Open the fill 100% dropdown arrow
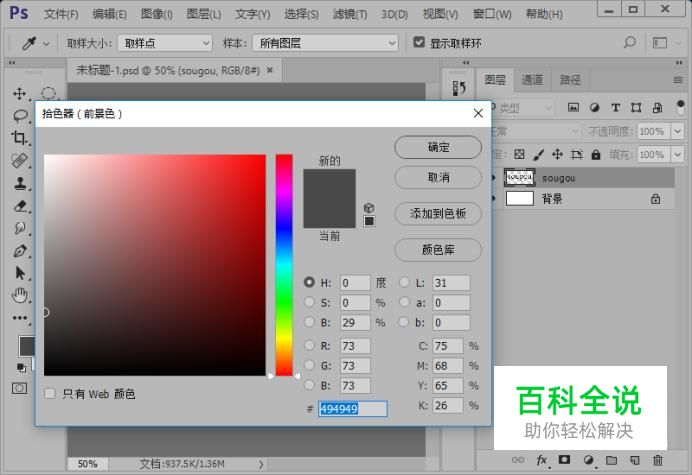This screenshot has width=692, height=475. pos(677,154)
